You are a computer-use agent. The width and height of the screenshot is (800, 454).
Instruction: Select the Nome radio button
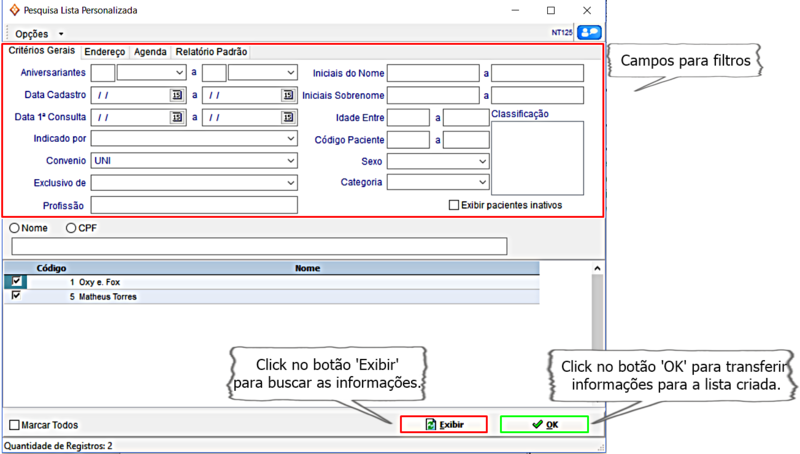point(14,228)
